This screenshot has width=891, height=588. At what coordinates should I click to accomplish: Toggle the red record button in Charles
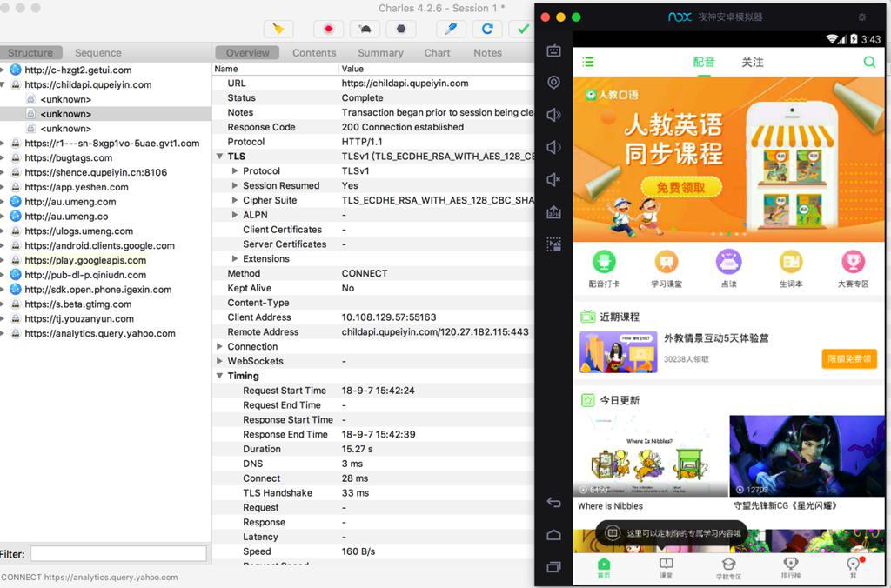[x=328, y=29]
